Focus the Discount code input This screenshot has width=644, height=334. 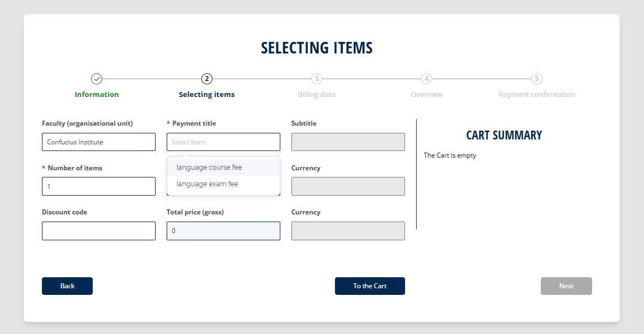coord(98,231)
